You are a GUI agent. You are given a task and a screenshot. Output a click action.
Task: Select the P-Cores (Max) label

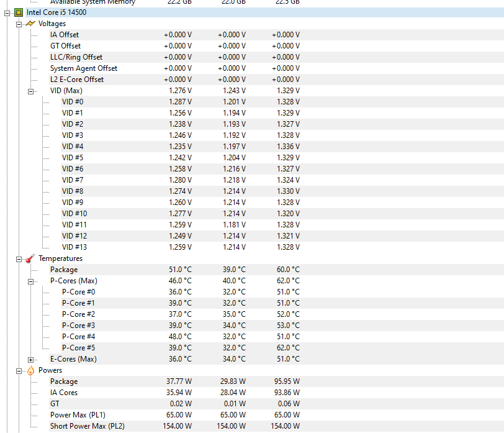(x=74, y=281)
